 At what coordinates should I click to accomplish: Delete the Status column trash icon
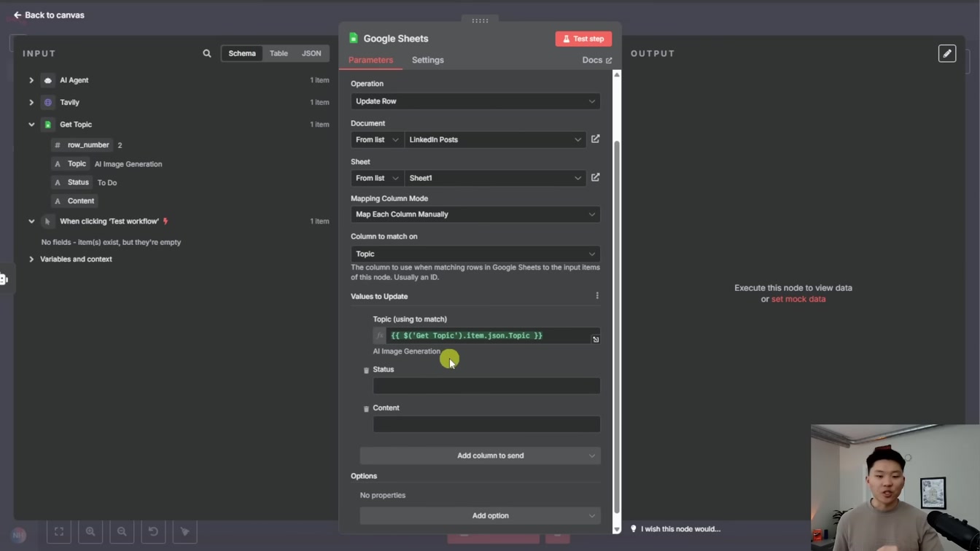366,370
